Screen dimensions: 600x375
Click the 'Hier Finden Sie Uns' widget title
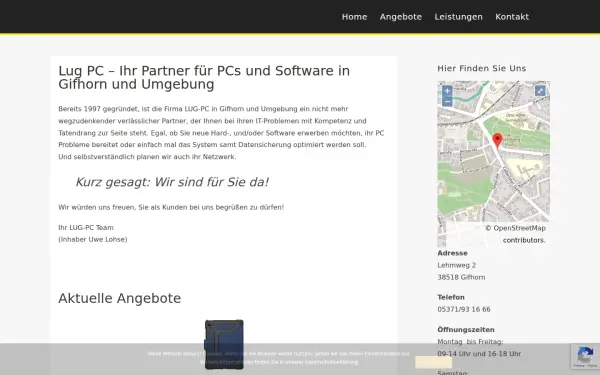pos(481,68)
